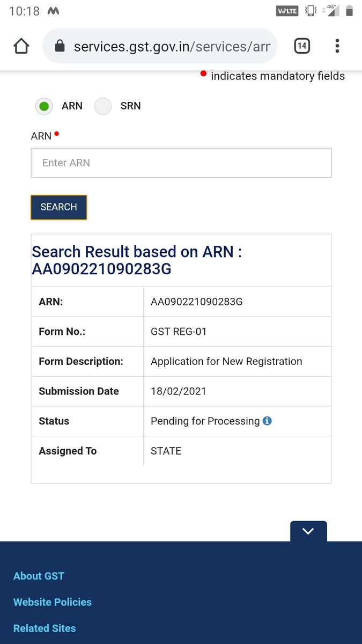Click the Enter ARN input field
The height and width of the screenshot is (644, 362).
tap(181, 163)
